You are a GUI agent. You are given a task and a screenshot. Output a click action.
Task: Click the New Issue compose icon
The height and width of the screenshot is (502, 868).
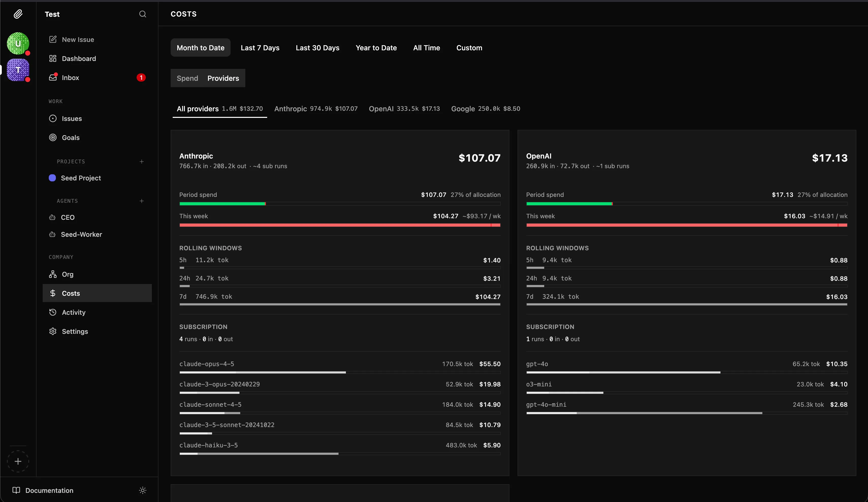53,39
